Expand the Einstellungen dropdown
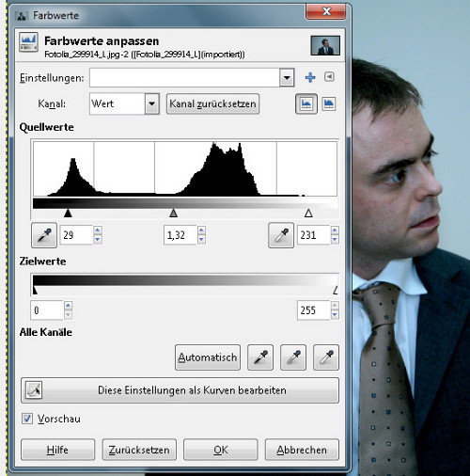Viewport: 470px width, 476px height. 287,77
